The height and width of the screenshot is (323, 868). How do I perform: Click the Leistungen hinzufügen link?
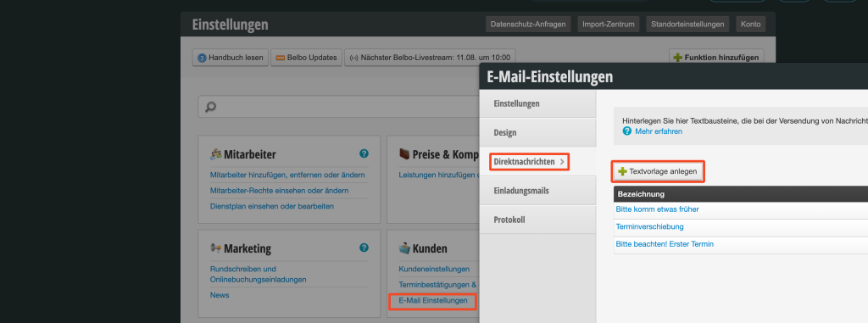coord(438,175)
